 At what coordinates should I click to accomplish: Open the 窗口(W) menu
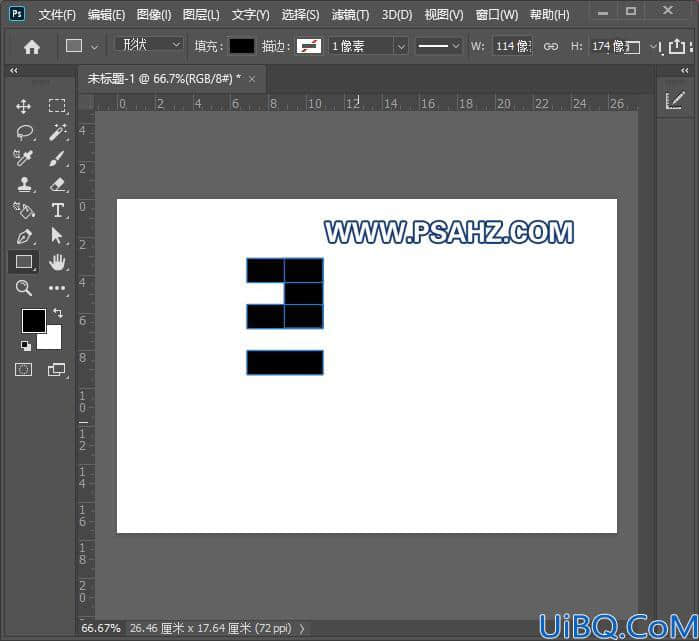[x=497, y=15]
